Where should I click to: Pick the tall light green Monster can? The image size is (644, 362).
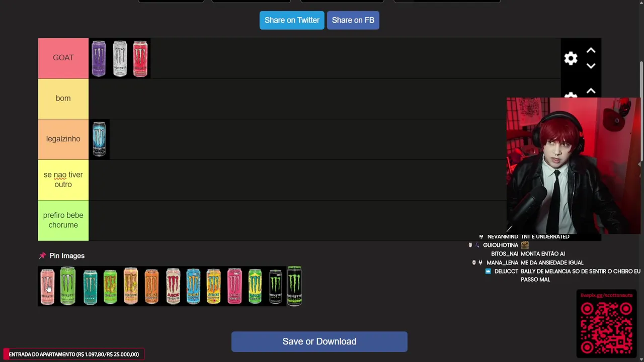point(68,286)
